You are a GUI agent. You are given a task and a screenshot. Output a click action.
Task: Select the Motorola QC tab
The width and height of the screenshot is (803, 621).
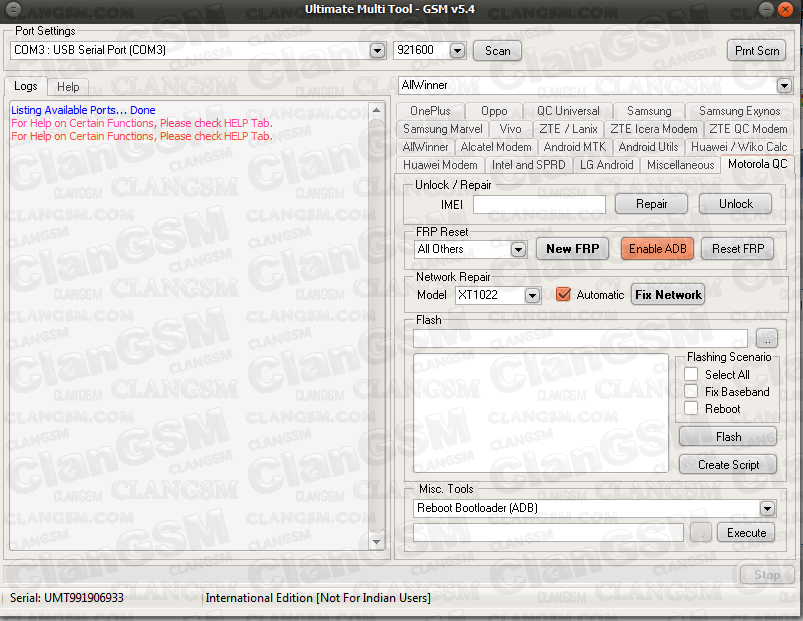757,164
